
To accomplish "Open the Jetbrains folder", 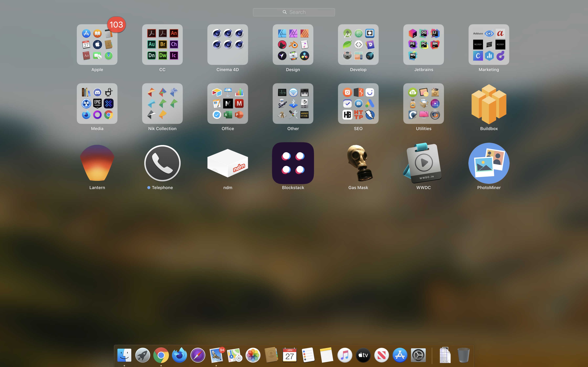I will point(423,45).
